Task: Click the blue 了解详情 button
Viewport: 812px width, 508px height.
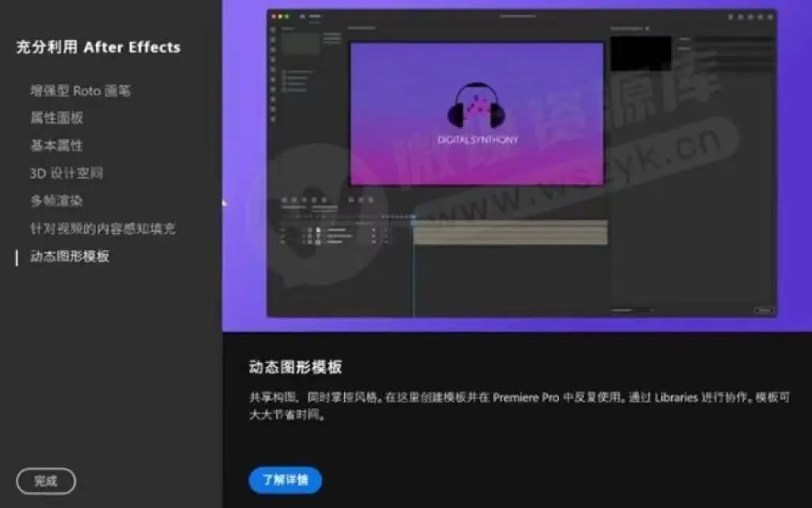Action: (x=285, y=480)
